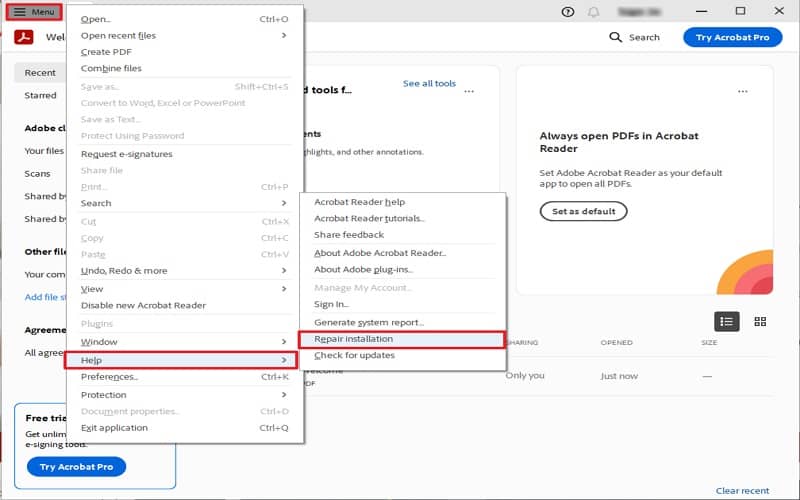Click the Adobe Acrobat logo icon
Viewport: 800px width, 500px height.
click(24, 38)
